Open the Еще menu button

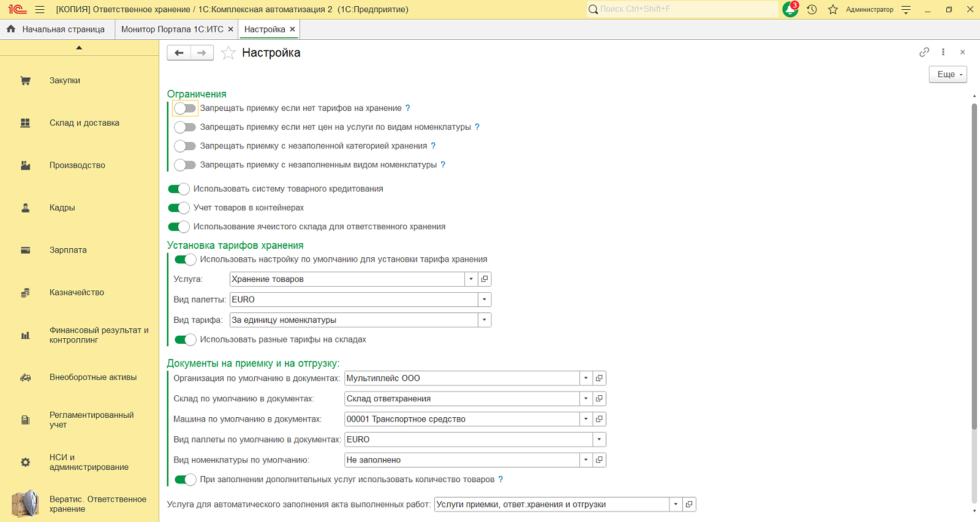[x=948, y=74]
